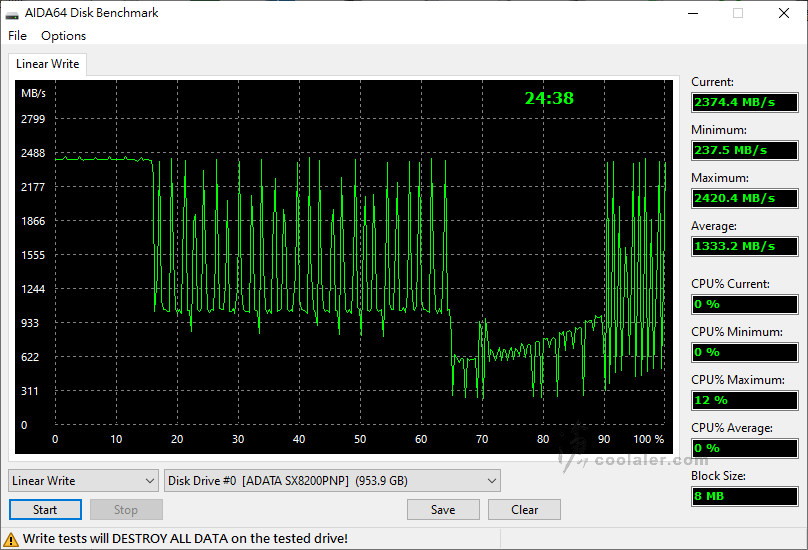Image resolution: width=808 pixels, height=550 pixels.
Task: Click the yellow warning triangle icon
Action: pos(11,538)
